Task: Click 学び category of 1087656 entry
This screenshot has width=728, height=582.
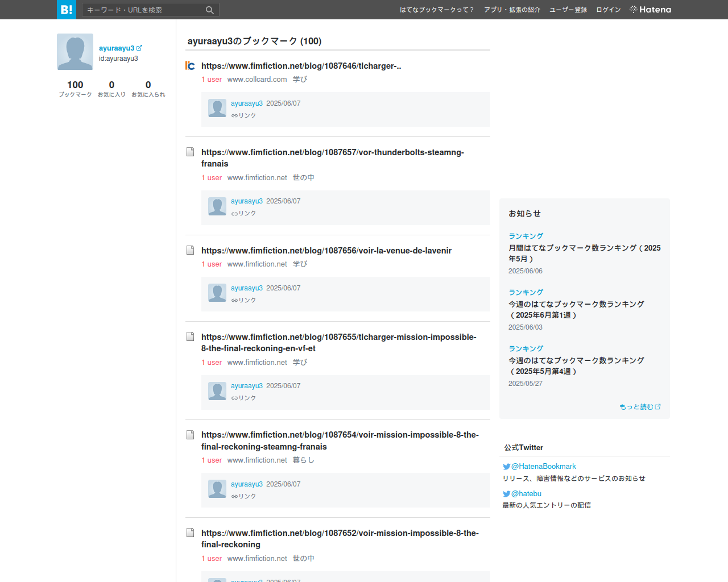Action: [300, 264]
